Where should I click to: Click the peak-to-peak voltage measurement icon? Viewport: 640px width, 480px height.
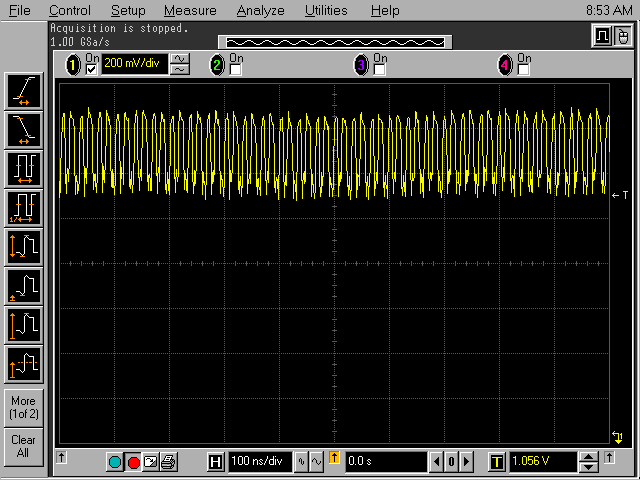(23, 245)
